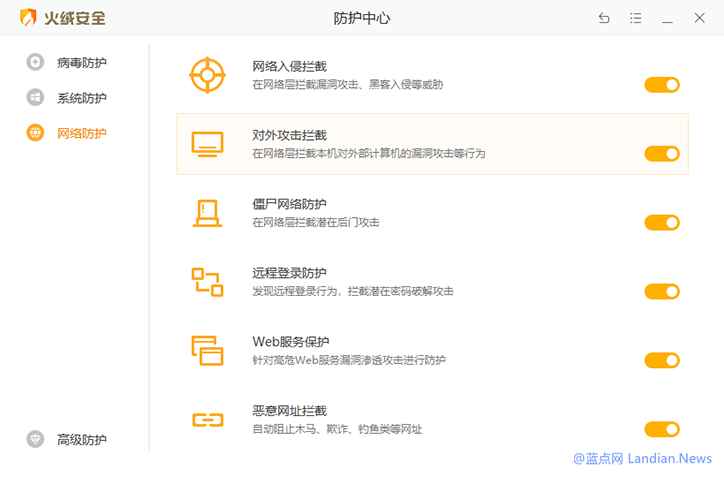Click the back arrow icon in title bar
This screenshot has height=477, width=724.
(604, 18)
